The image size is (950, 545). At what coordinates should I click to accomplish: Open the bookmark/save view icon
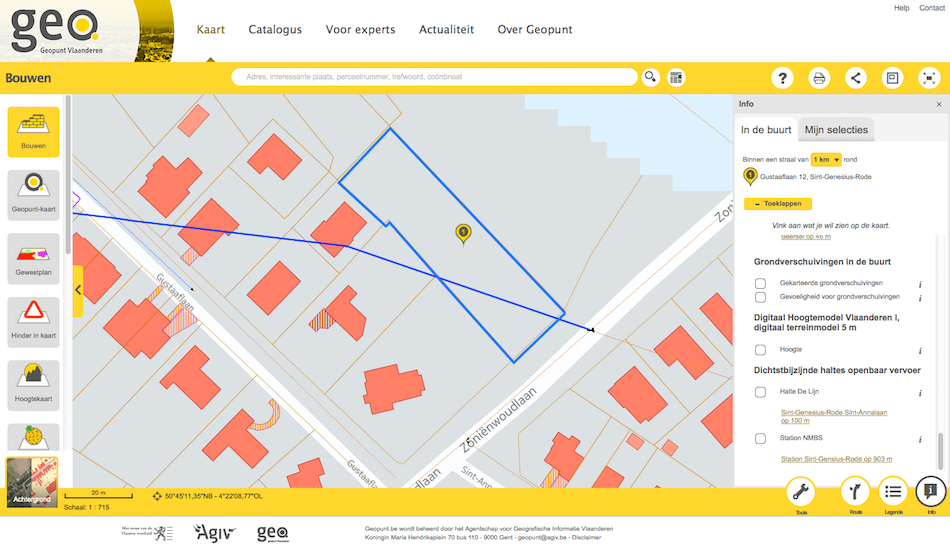pos(892,78)
